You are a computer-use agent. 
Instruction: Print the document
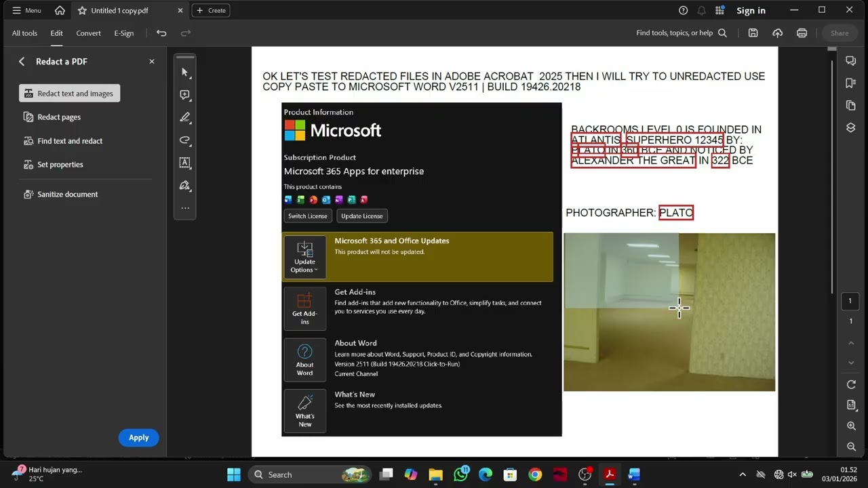pyautogui.click(x=802, y=33)
